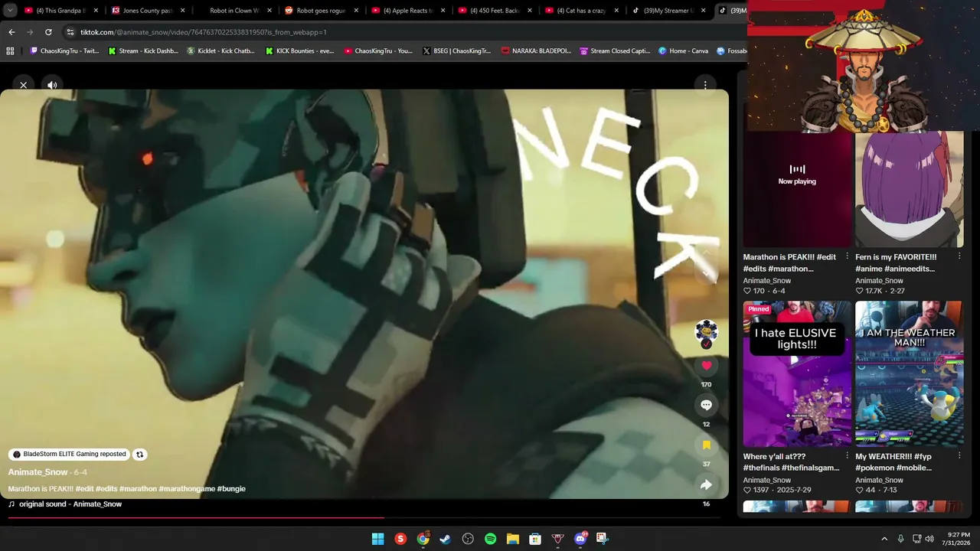Open Home - Canva bookmark
Viewport: 980px width, 551px height.
point(684,51)
